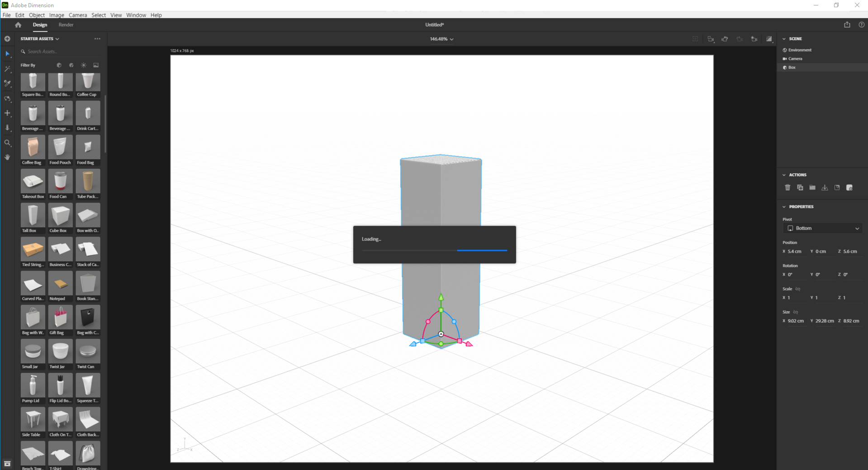The height and width of the screenshot is (470, 868).
Task: Filter assets by Lights category
Action: (x=83, y=65)
